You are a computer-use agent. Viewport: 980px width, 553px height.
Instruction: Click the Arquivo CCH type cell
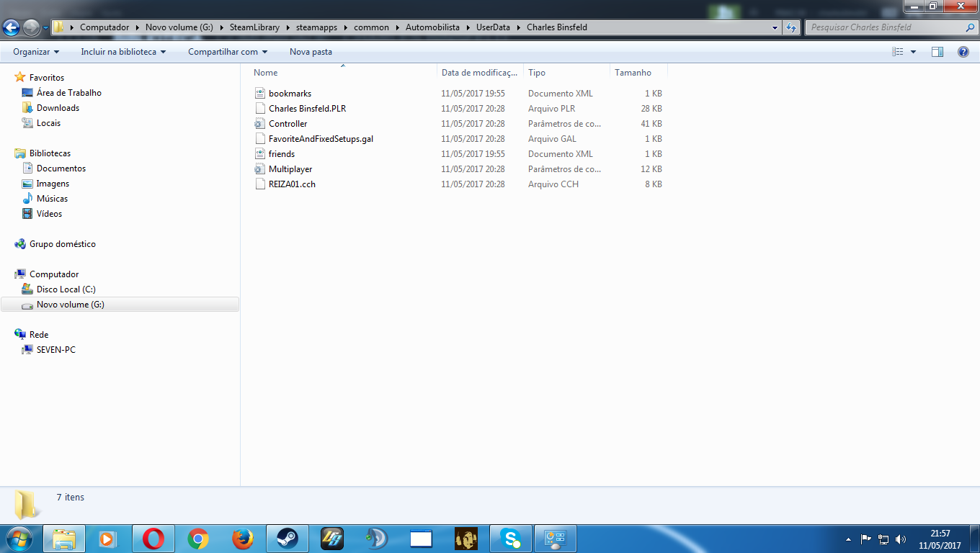553,184
